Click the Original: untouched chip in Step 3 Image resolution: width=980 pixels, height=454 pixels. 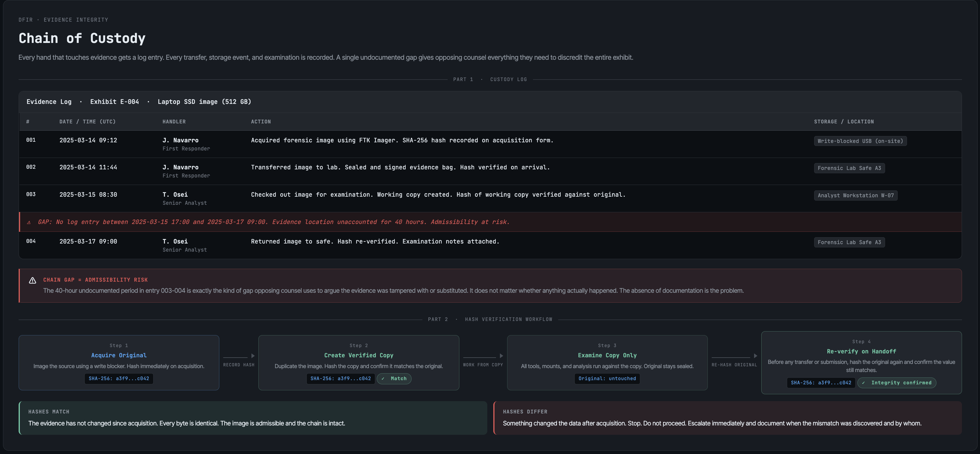tap(607, 379)
